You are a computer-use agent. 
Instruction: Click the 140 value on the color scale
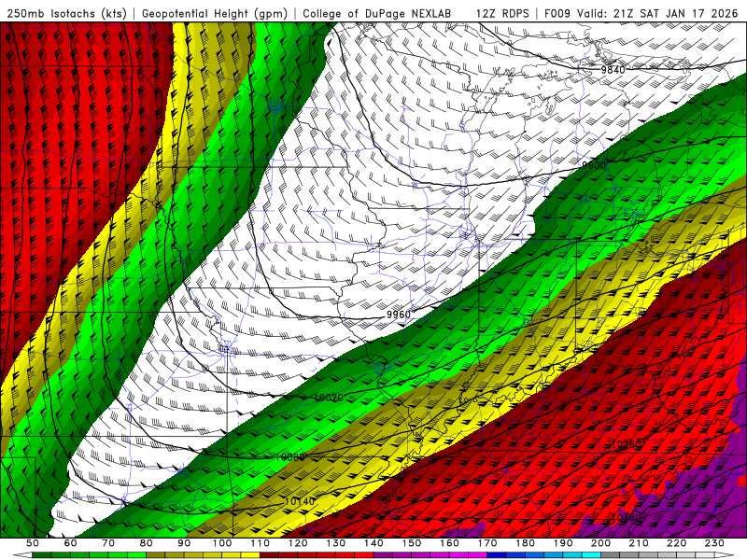point(373,543)
